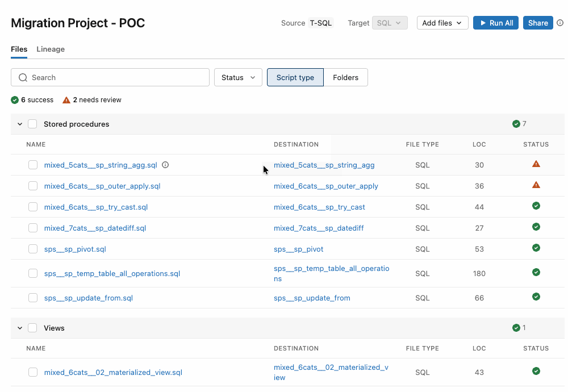Click the success count icon in Stored procedures header
This screenshot has width=568, height=392.
tap(516, 124)
